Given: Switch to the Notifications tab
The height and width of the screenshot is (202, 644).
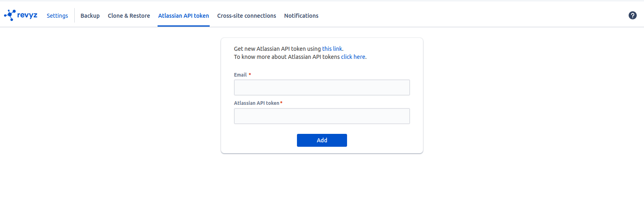Looking at the screenshot, I should 301,16.
